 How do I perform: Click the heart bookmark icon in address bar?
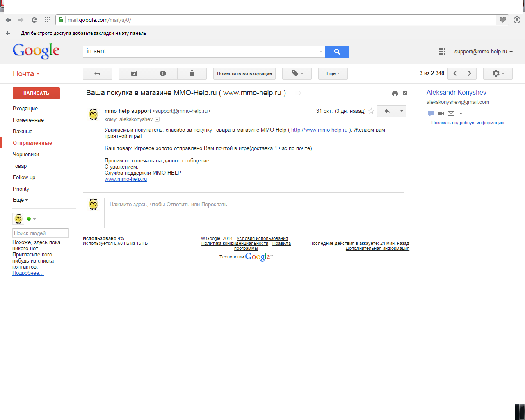coord(503,20)
